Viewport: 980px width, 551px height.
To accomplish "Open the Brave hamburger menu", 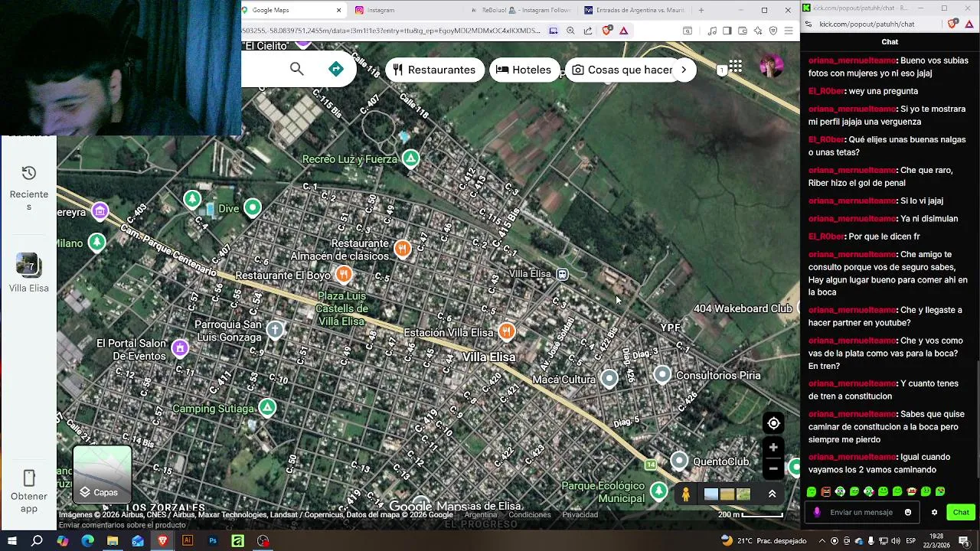I will pos(789,31).
